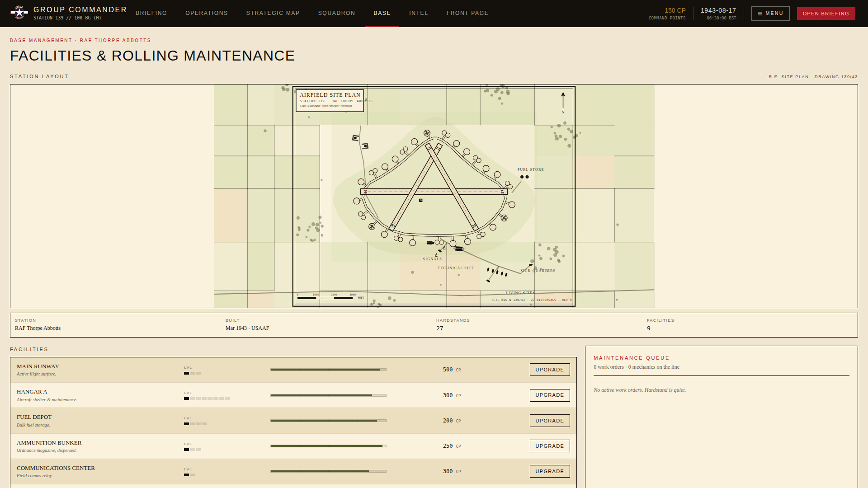
Task: Click the Communications Center facility name
Action: [56, 468]
